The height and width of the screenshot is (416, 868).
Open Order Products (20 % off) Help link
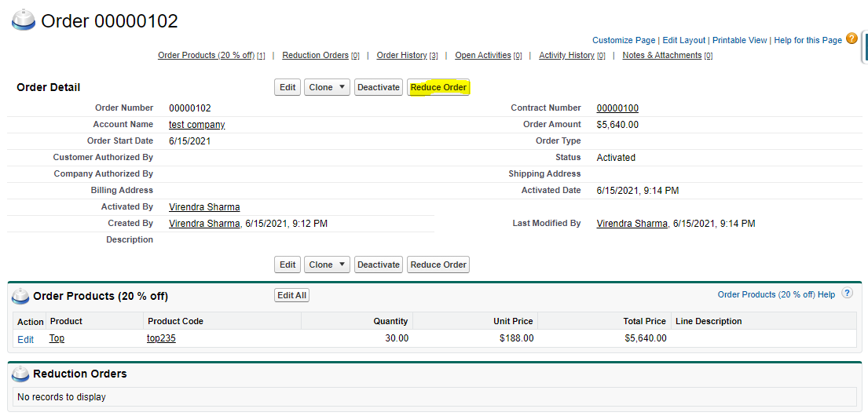[776, 295]
